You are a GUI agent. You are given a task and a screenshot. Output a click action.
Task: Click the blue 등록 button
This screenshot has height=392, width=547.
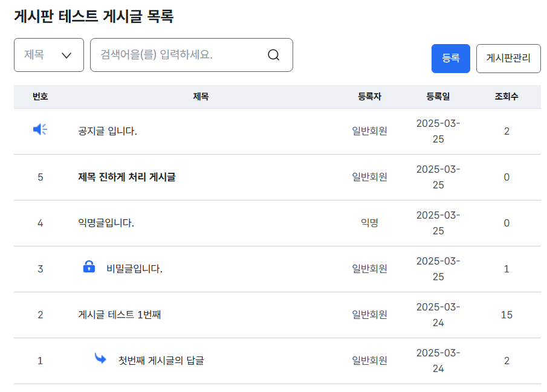click(x=450, y=59)
